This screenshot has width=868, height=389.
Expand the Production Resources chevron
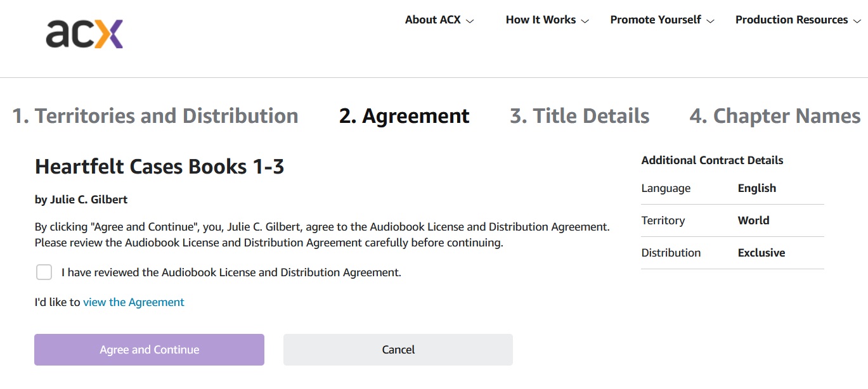[857, 21]
